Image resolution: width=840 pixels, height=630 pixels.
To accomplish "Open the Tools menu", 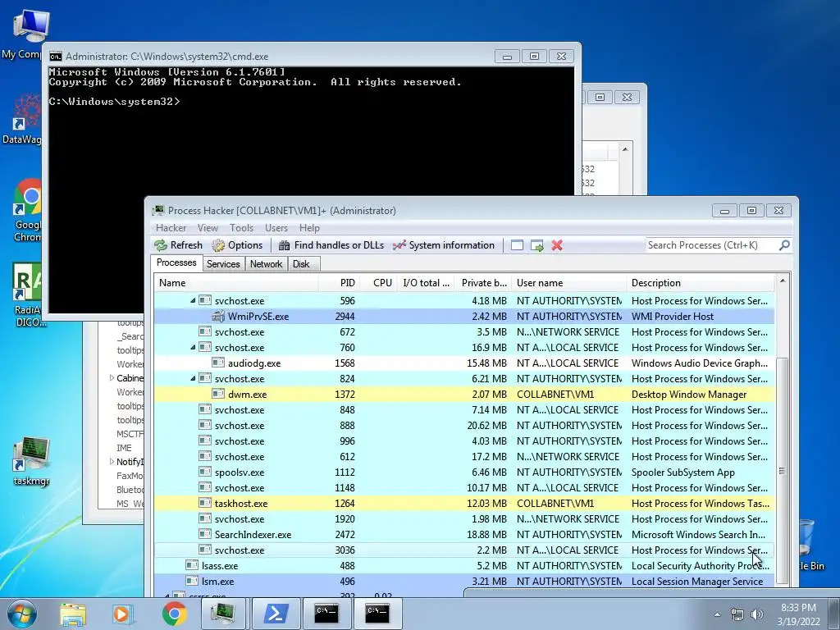I will [x=242, y=228].
